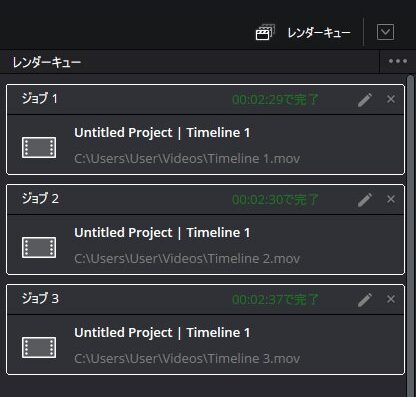Click the Timeline 1.mov output path
This screenshot has height=397, width=416.
[x=187, y=158]
